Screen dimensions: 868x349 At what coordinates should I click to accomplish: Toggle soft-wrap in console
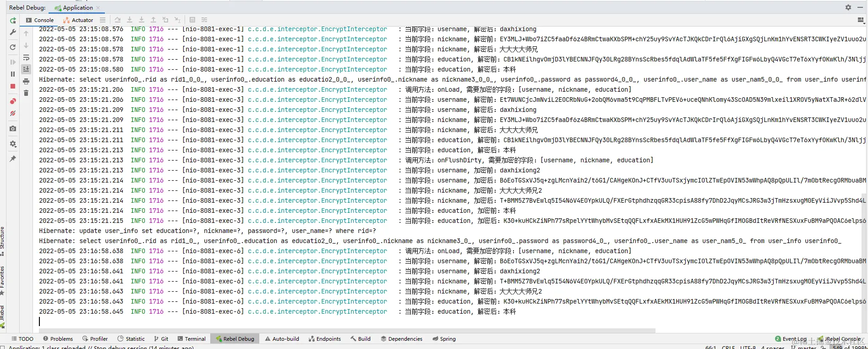click(26, 58)
